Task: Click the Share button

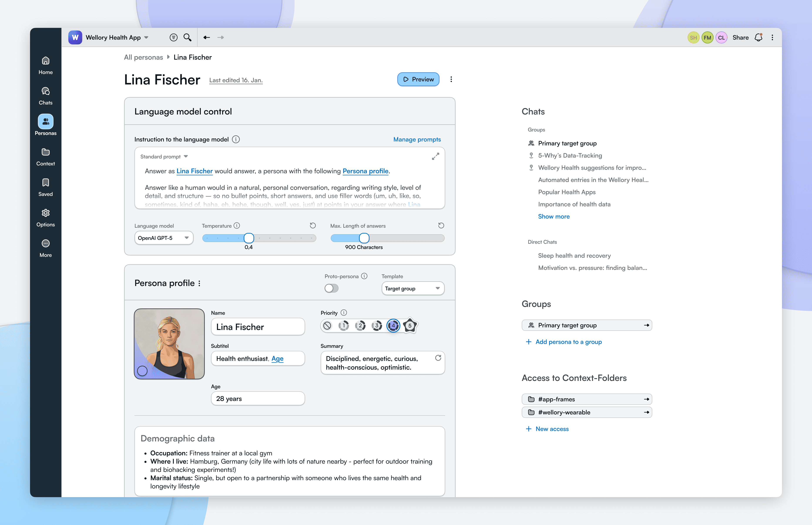Action: (x=740, y=37)
